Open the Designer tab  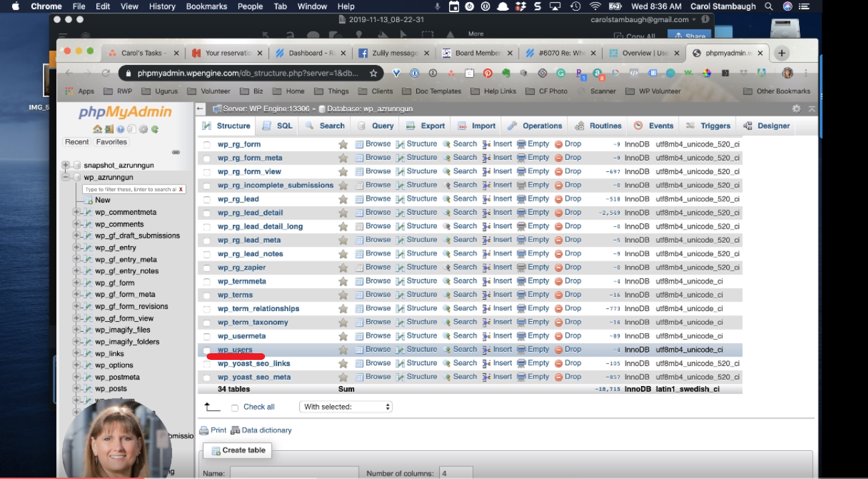767,126
